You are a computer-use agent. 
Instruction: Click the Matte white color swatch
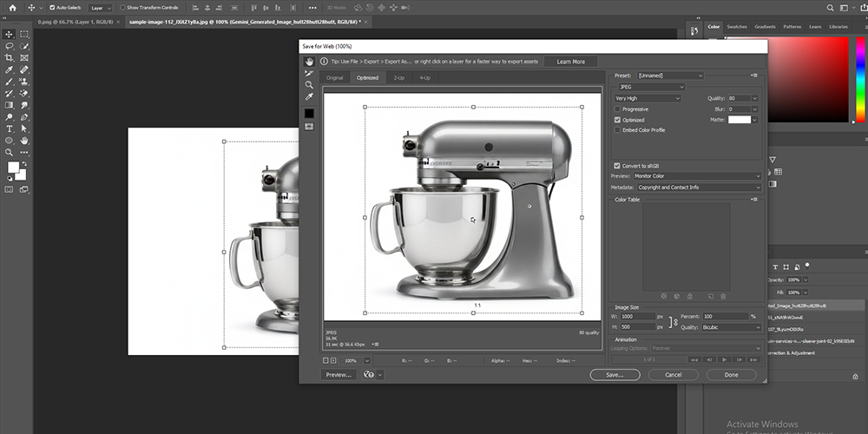pyautogui.click(x=739, y=120)
